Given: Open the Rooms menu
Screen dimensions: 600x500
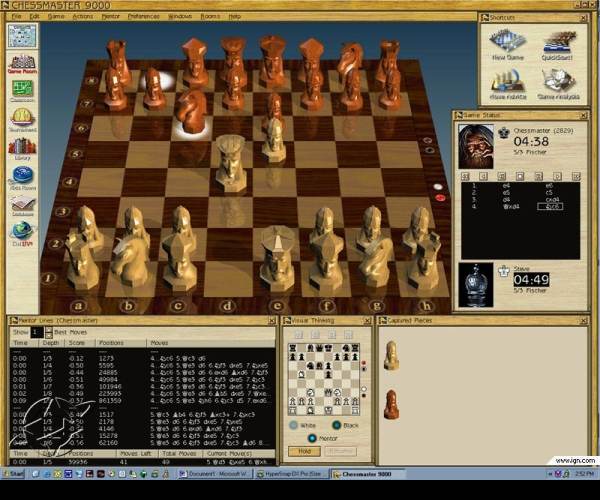Looking at the screenshot, I should 210,16.
